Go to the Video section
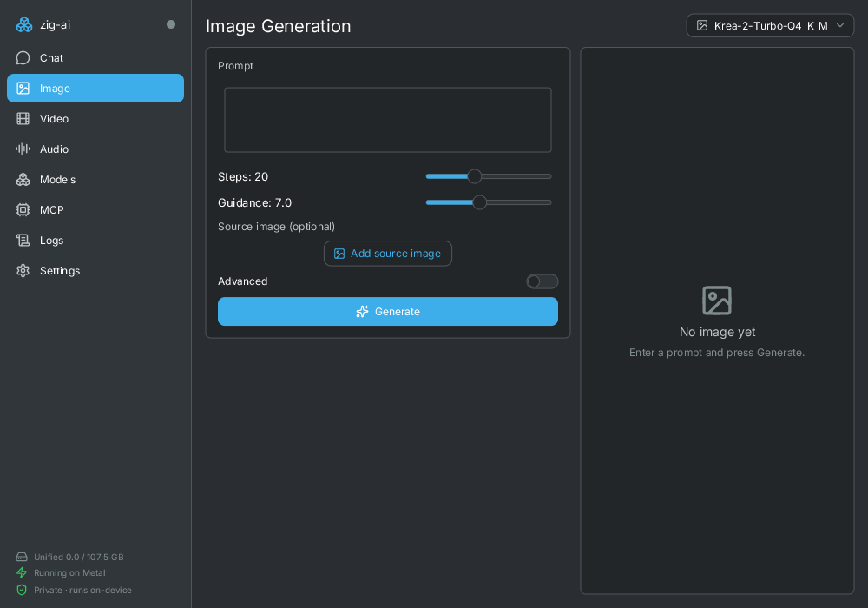Screen dimensions: 868x608 [x=95, y=119]
